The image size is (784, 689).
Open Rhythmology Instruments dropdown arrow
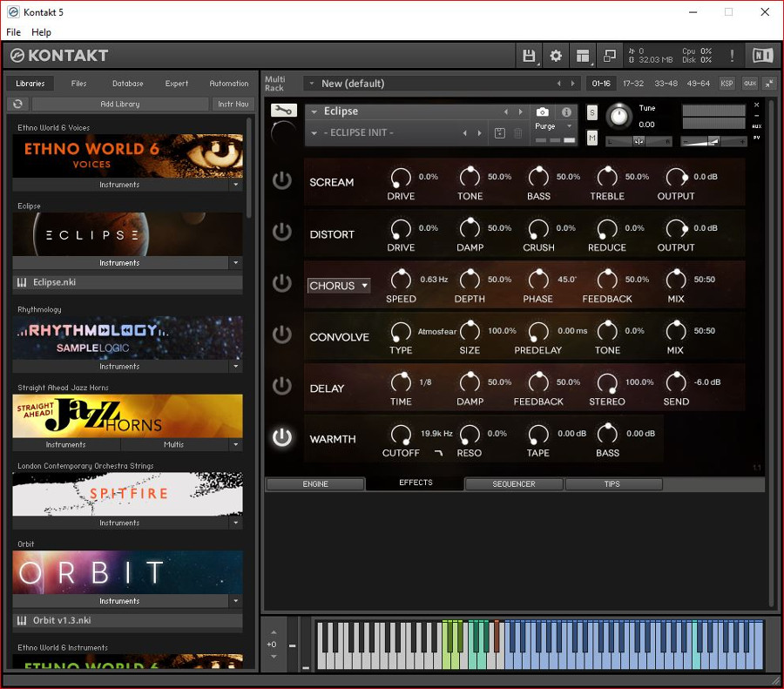tap(236, 366)
